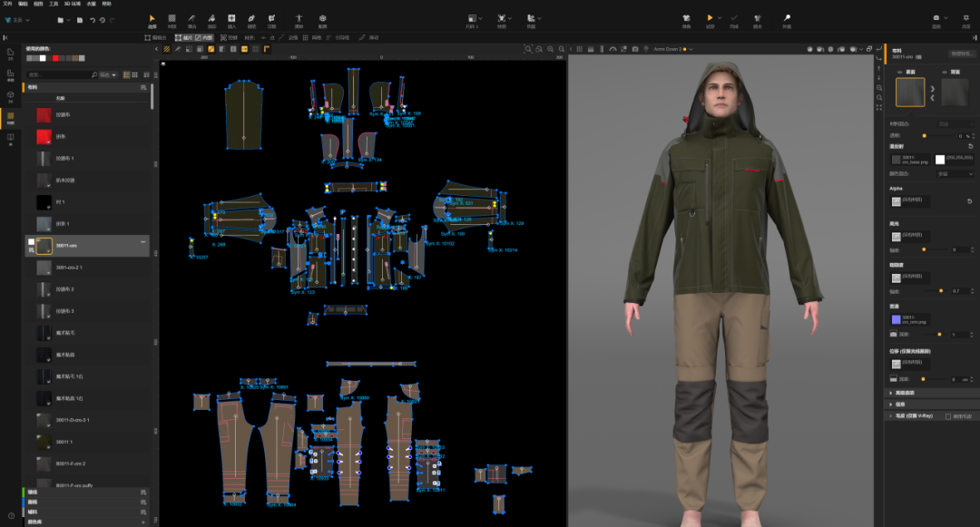
Task: Click the undo arrow icon
Action: point(92,19)
